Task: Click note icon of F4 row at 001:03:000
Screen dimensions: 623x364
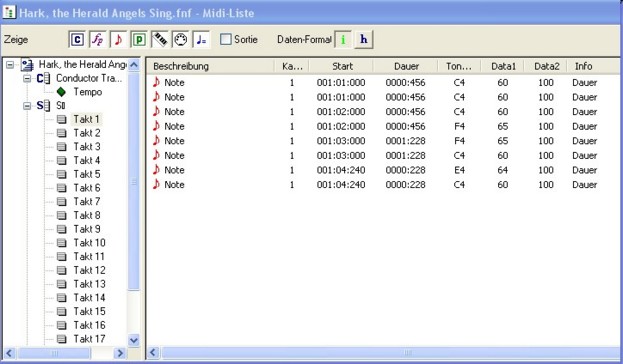Action: click(x=156, y=141)
